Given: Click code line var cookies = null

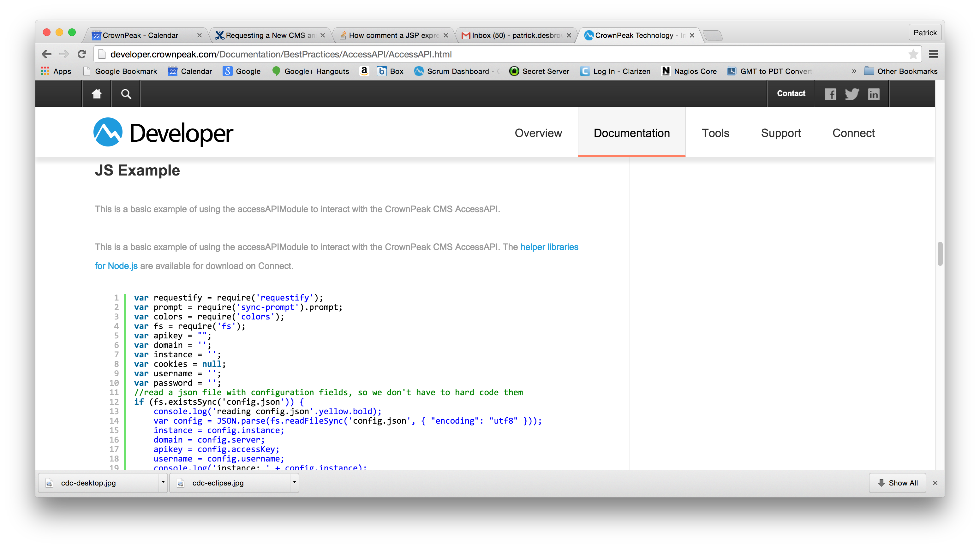Looking at the screenshot, I should (x=180, y=364).
